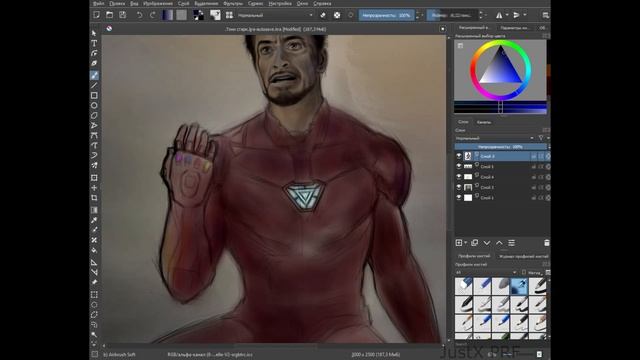Open vertical mirror options dropdown arrow
Image resolution: width=640 pixels, height=360 pixels.
[x=524, y=15]
